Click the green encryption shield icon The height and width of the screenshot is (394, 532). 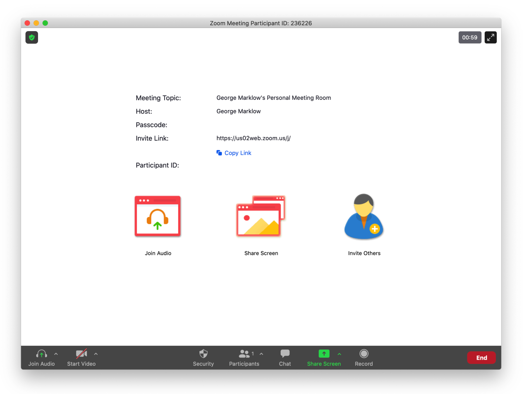point(32,38)
